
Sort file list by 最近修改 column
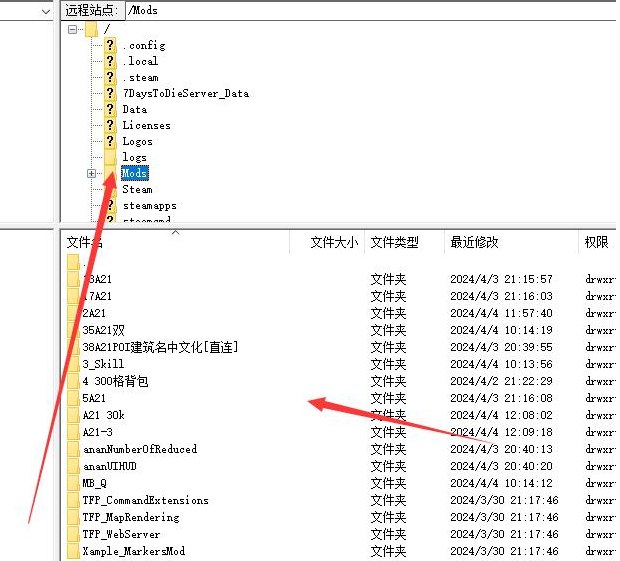(x=474, y=242)
